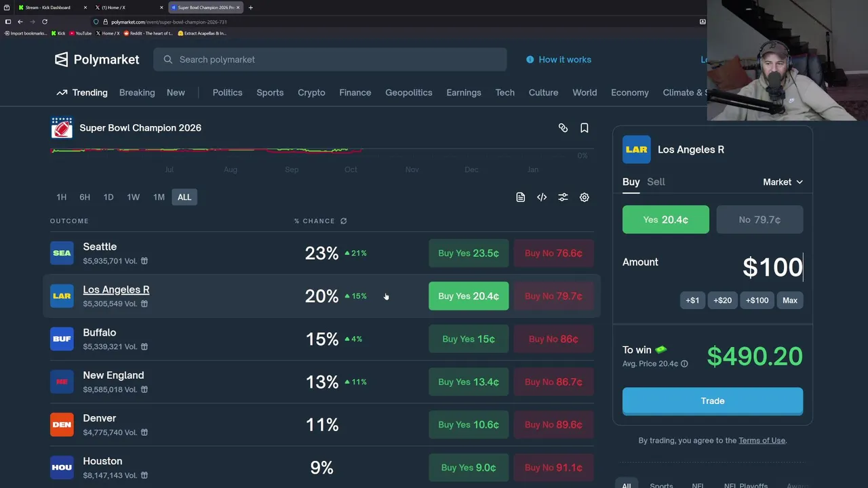Open the Geopolitics category
Image resolution: width=868 pixels, height=488 pixels.
tap(409, 93)
